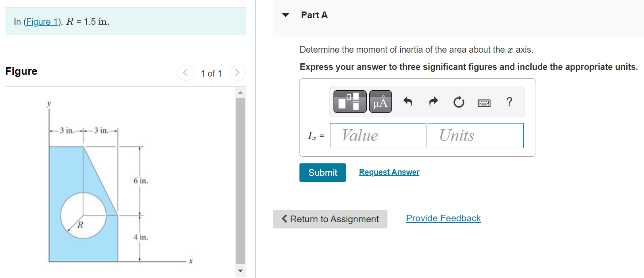
Task: Reset the answer using the circular reset icon
Action: pyautogui.click(x=459, y=102)
